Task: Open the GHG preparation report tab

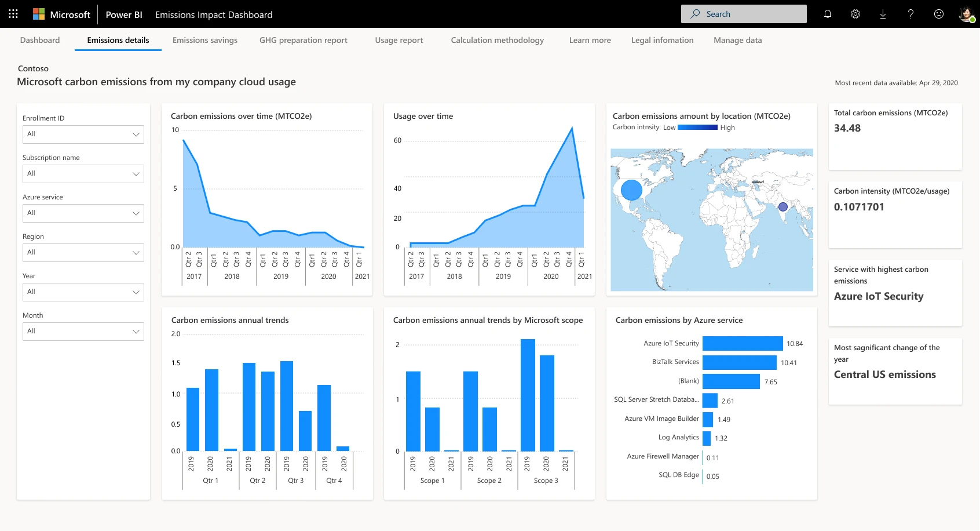Action: point(303,40)
